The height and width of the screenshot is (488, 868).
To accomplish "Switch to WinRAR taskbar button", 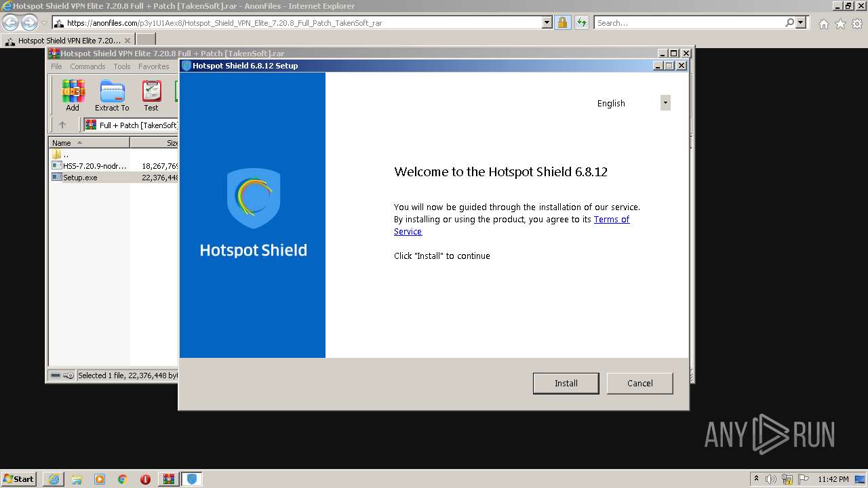I will pyautogui.click(x=168, y=479).
